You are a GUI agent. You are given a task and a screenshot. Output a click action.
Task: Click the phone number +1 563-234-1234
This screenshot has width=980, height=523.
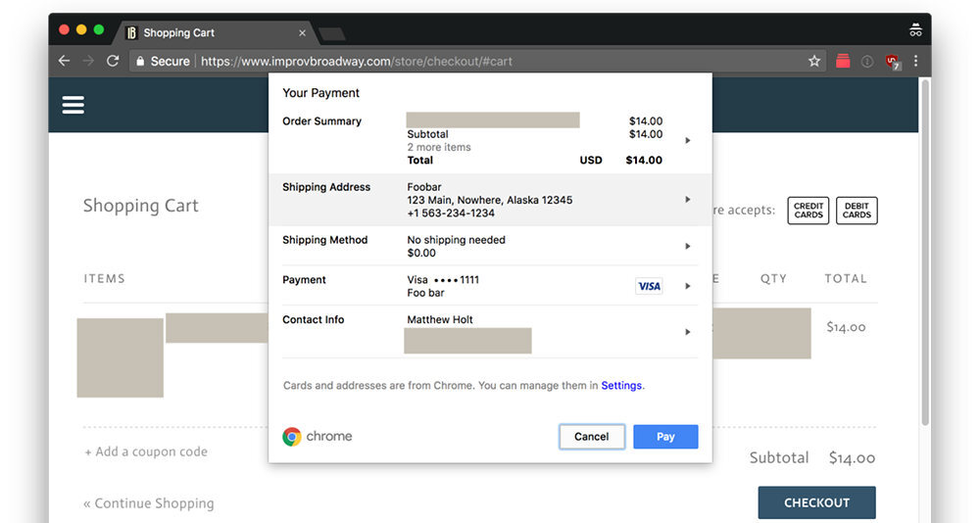click(451, 214)
